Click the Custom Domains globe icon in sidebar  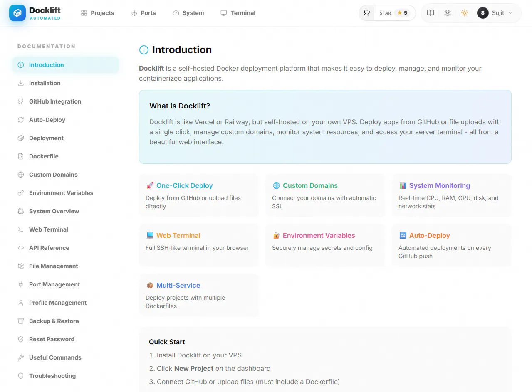tap(21, 175)
